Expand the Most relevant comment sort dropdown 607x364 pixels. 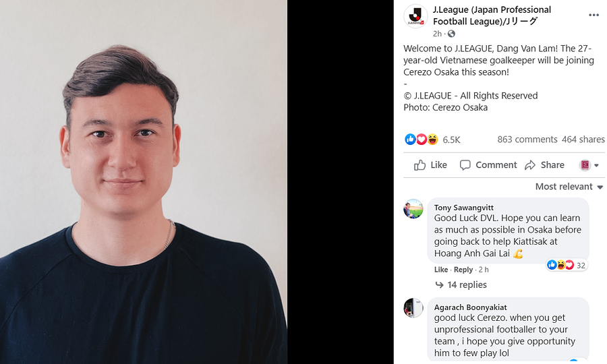tap(569, 187)
